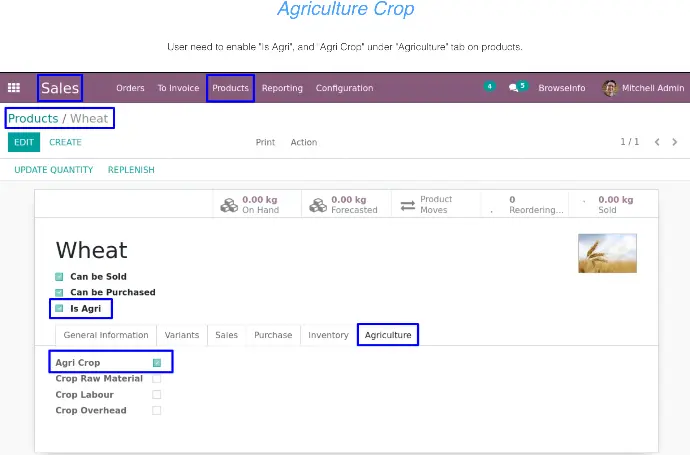Enable Crop Labour checkbox
Screen dimensions: 690x455
157,394
